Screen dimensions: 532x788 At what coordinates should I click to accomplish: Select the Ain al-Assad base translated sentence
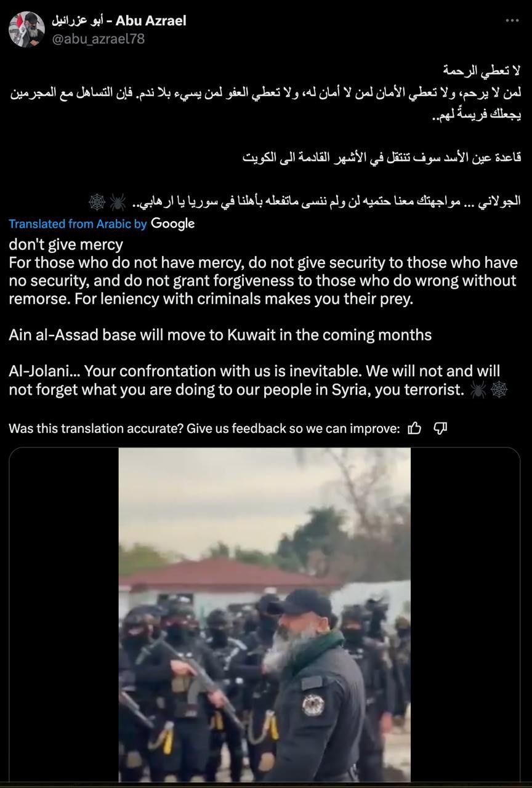[x=220, y=335]
